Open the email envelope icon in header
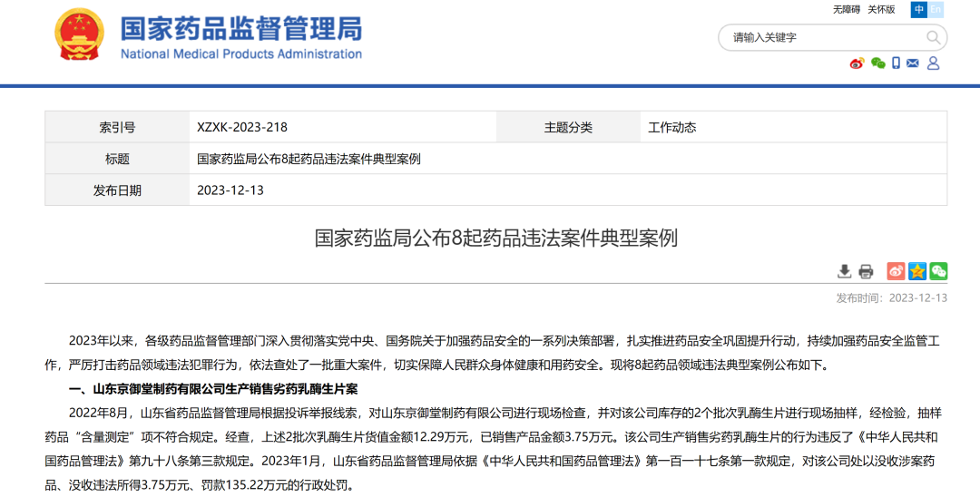Image resolution: width=980 pixels, height=497 pixels. pyautogui.click(x=913, y=63)
